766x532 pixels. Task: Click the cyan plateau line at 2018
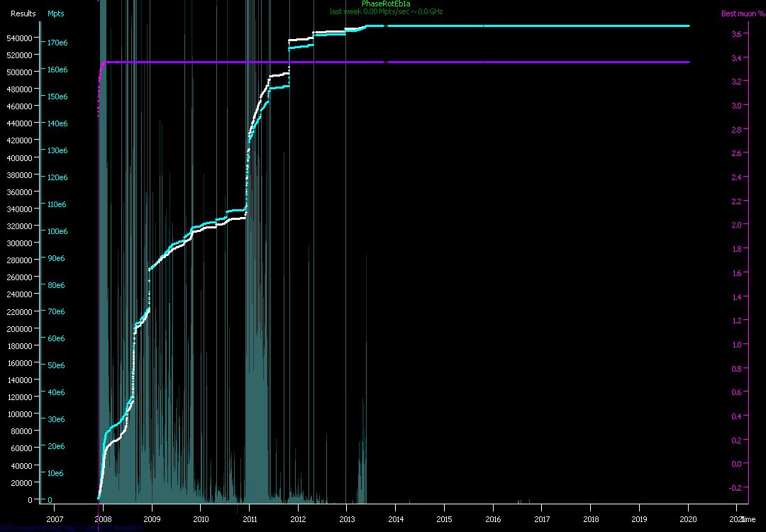tap(590, 26)
